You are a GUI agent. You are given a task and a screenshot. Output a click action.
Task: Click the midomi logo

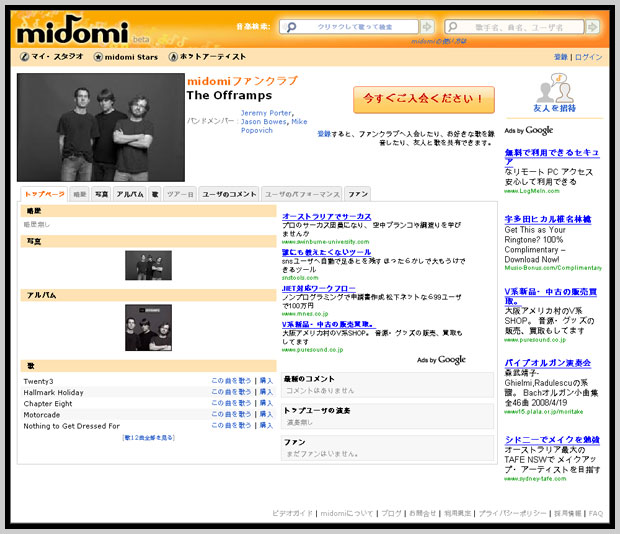coord(73,30)
